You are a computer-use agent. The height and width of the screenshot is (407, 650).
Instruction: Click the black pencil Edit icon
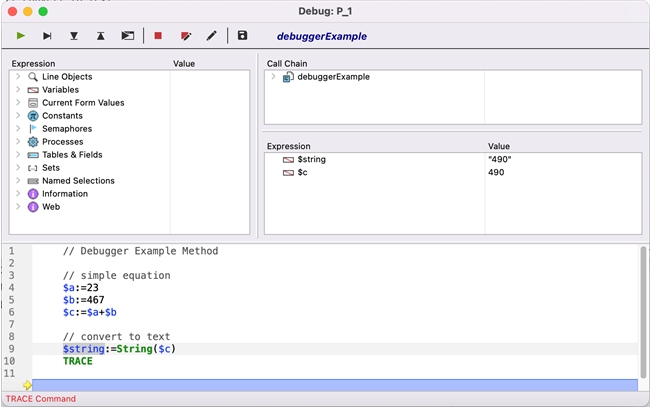tap(211, 36)
